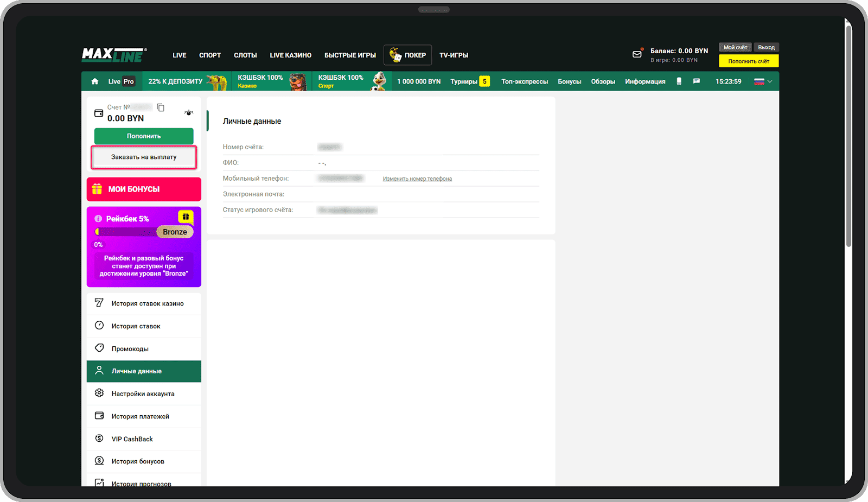This screenshot has height=502, width=868.
Task: Open the Информация menu
Action: point(644,82)
